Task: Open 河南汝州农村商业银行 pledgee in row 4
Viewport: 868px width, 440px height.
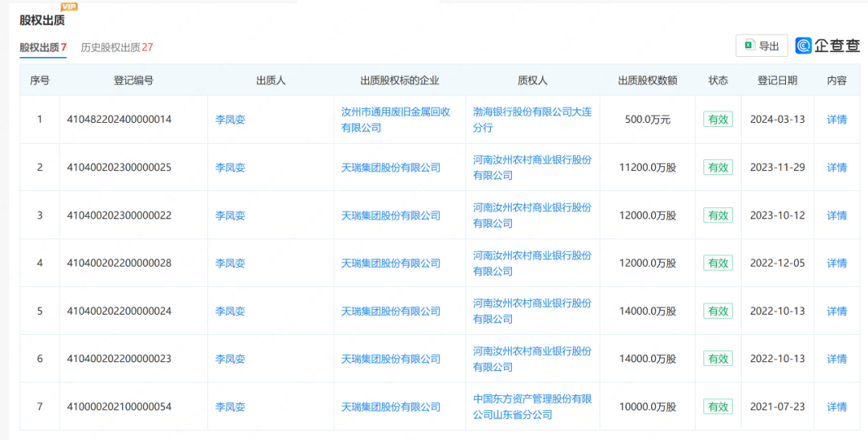Action: [x=532, y=263]
